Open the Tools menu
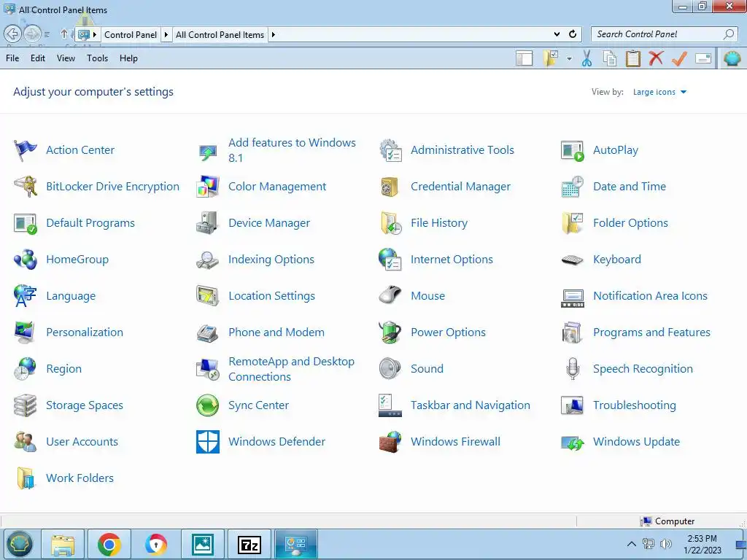 coord(97,58)
